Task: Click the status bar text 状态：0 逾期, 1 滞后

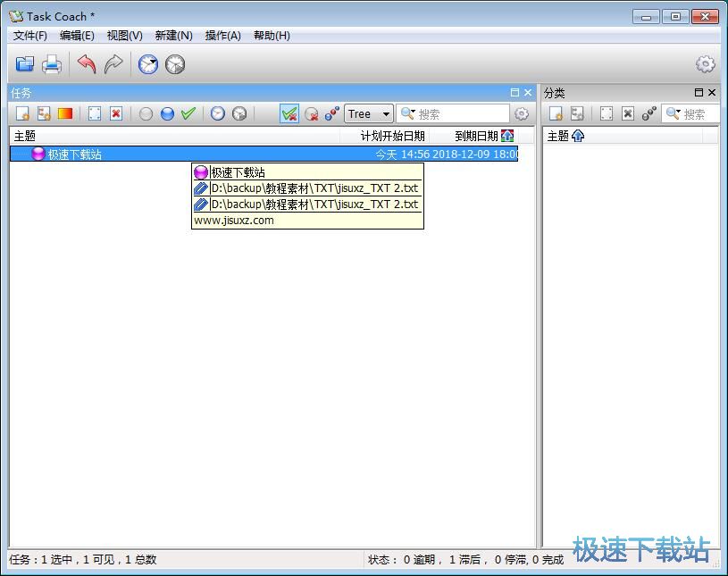Action: (x=424, y=559)
